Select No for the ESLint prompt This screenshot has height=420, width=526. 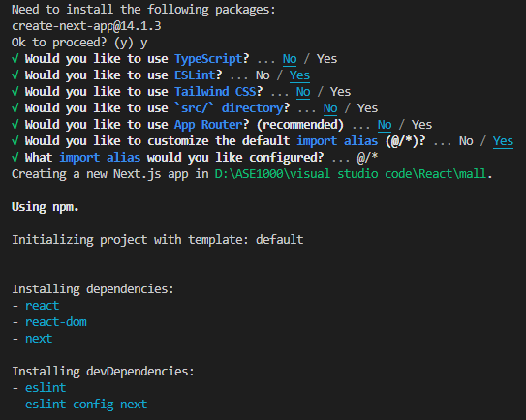(x=263, y=75)
